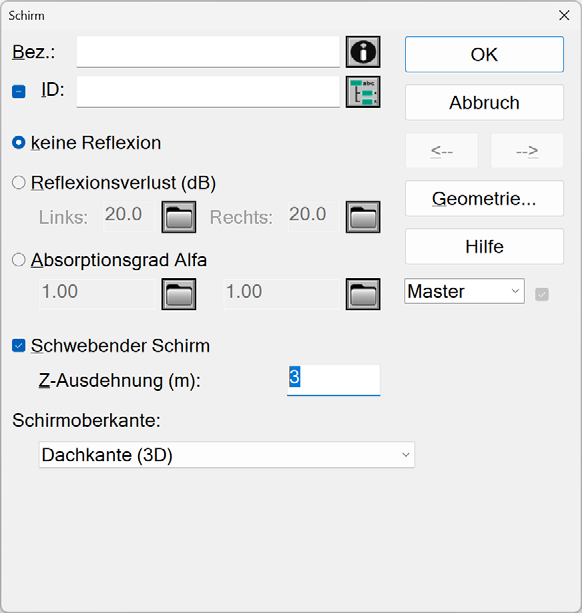Toggle the ID tri-state checkbox

19,91
